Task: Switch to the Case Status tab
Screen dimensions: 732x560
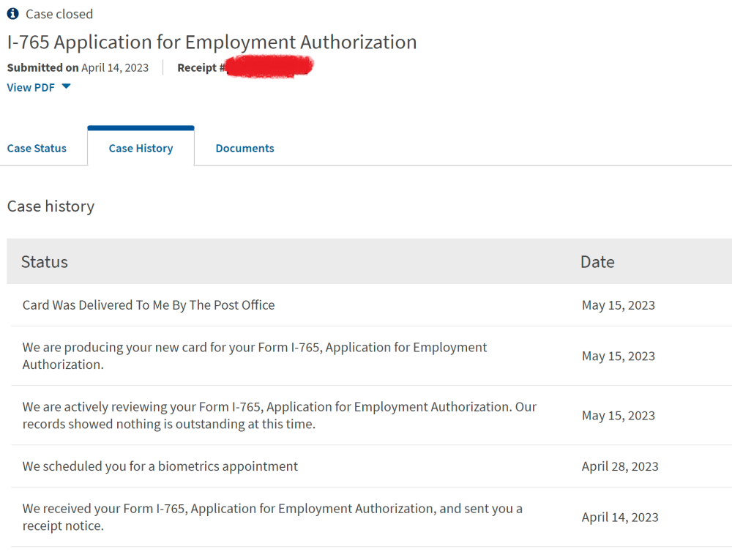Action: pyautogui.click(x=37, y=149)
